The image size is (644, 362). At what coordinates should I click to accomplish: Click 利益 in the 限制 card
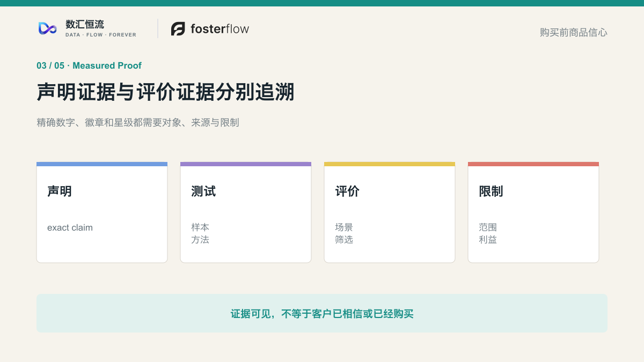(488, 240)
